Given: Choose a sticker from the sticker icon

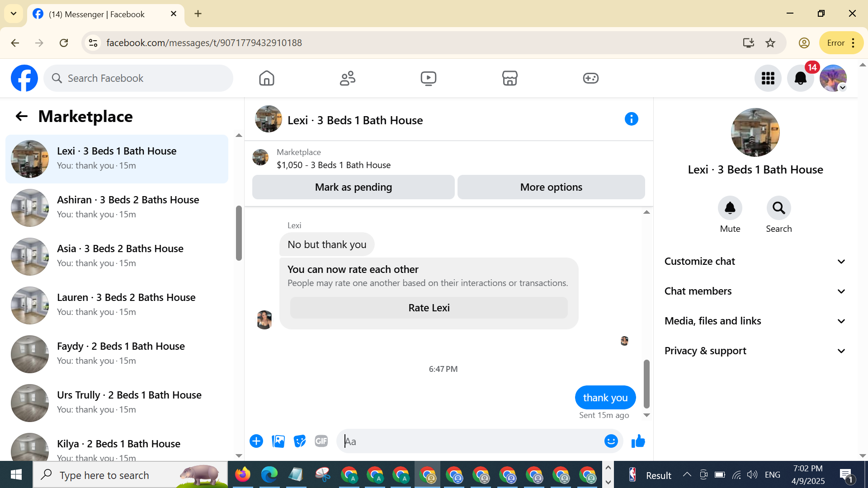Looking at the screenshot, I should click(x=300, y=441).
